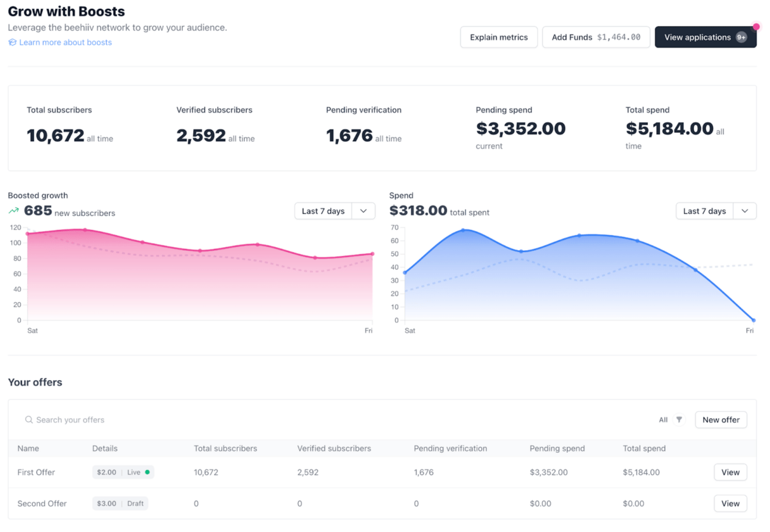Viewport: 770px width, 532px height.
Task: Click the New offer button
Action: click(x=721, y=420)
